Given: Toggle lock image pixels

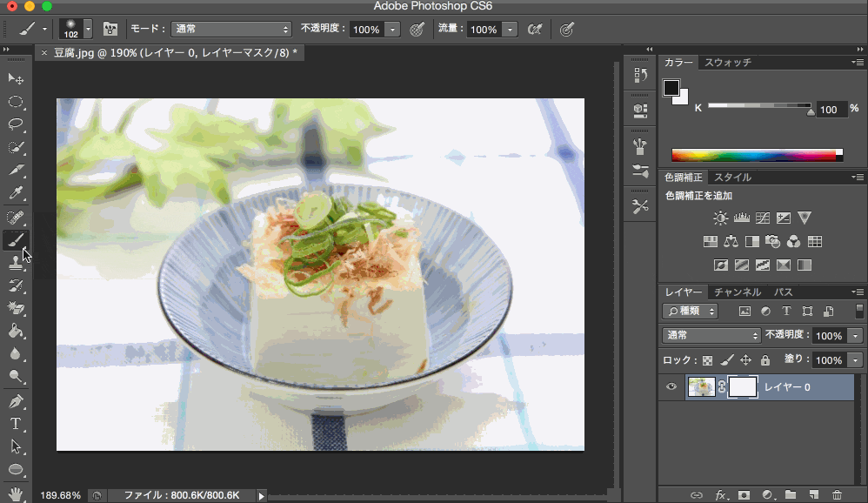Looking at the screenshot, I should coord(727,360).
